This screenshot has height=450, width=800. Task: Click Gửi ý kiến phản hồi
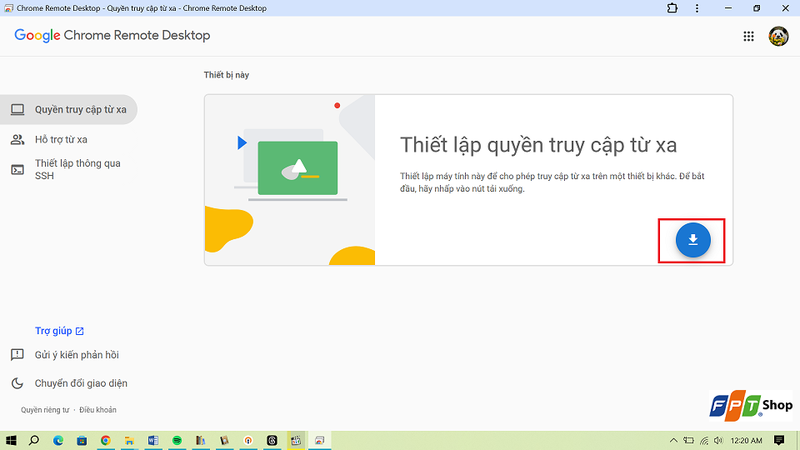[x=65, y=355]
